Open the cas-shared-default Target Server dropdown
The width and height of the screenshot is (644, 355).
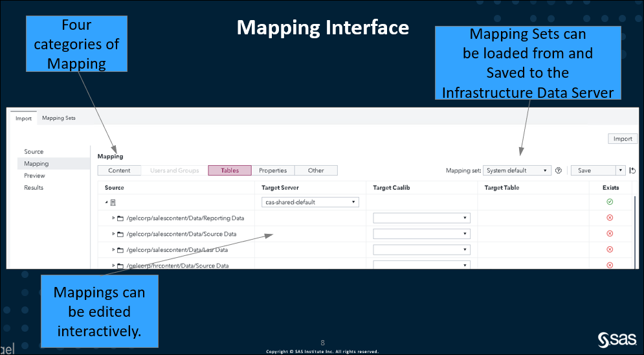pos(310,202)
